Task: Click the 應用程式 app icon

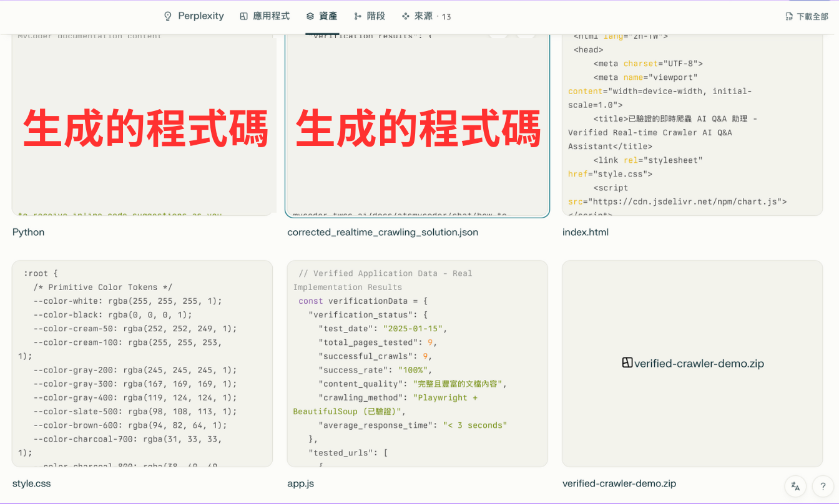Action: pos(244,16)
